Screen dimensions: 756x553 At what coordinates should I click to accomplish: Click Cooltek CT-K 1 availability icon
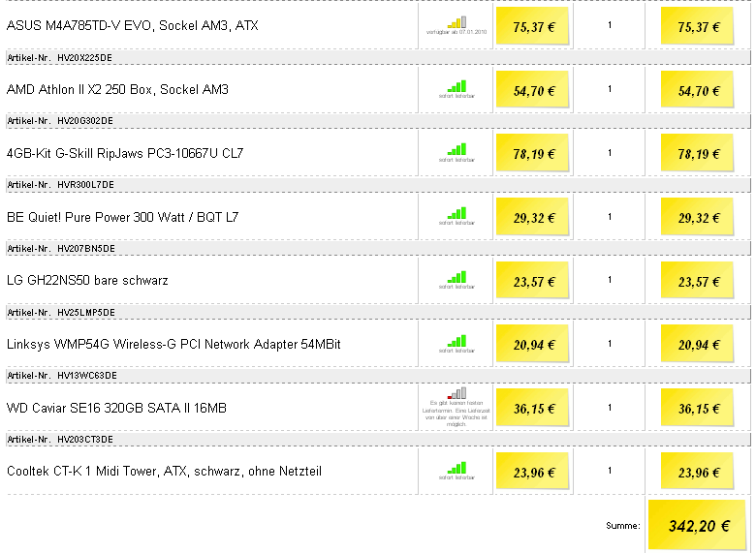pos(457,468)
